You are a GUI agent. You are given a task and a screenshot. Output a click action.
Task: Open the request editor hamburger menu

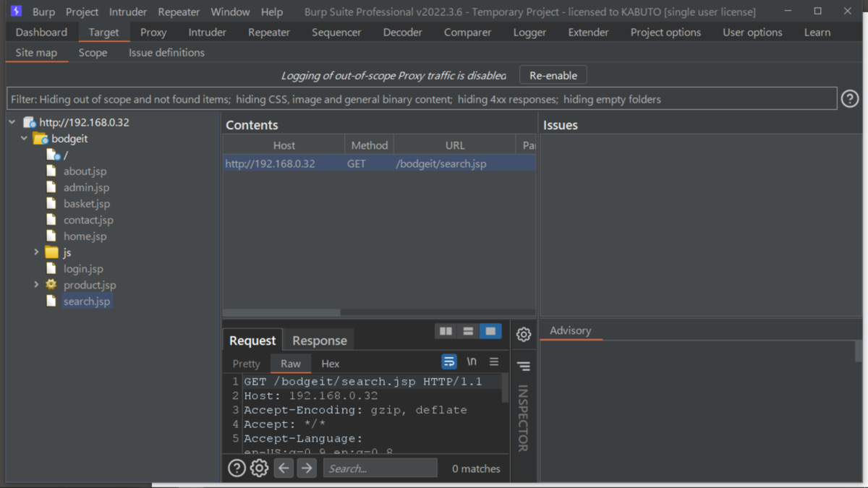[494, 361]
